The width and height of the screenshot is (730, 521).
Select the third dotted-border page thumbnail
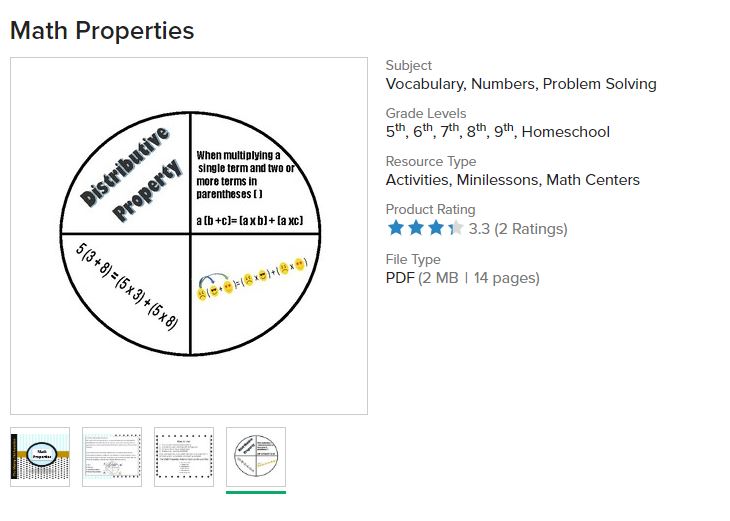[x=184, y=457]
